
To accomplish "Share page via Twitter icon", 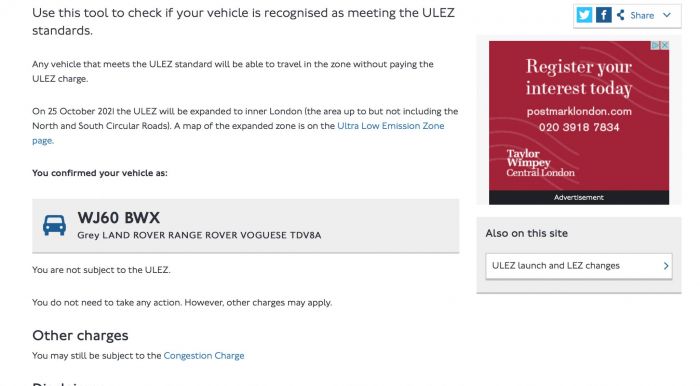I will click(x=584, y=15).
